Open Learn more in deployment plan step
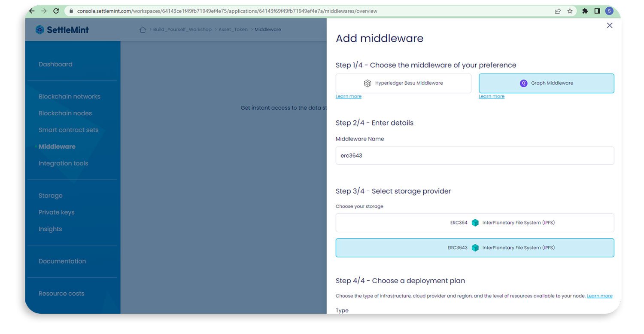The height and width of the screenshot is (334, 644). point(599,296)
